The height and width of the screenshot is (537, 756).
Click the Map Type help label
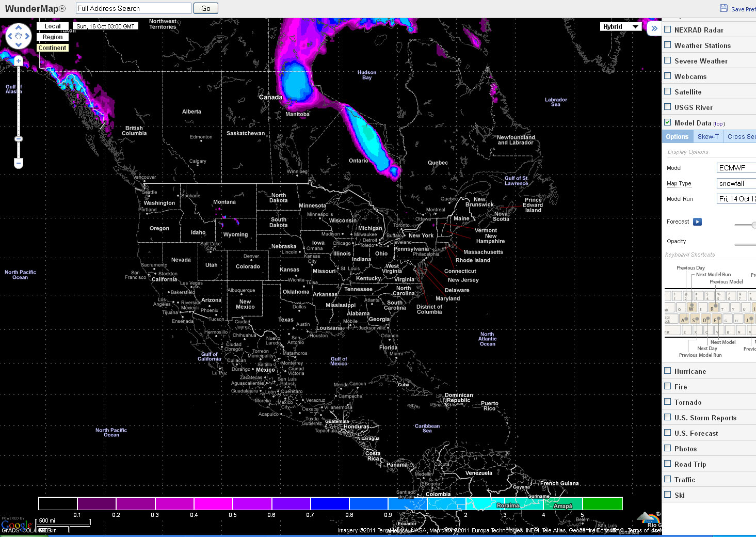(x=679, y=184)
